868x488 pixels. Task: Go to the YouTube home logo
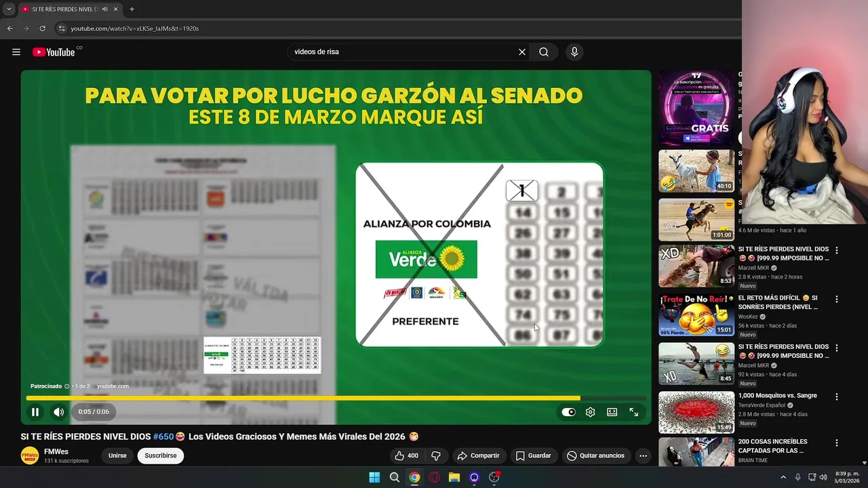[x=54, y=52]
